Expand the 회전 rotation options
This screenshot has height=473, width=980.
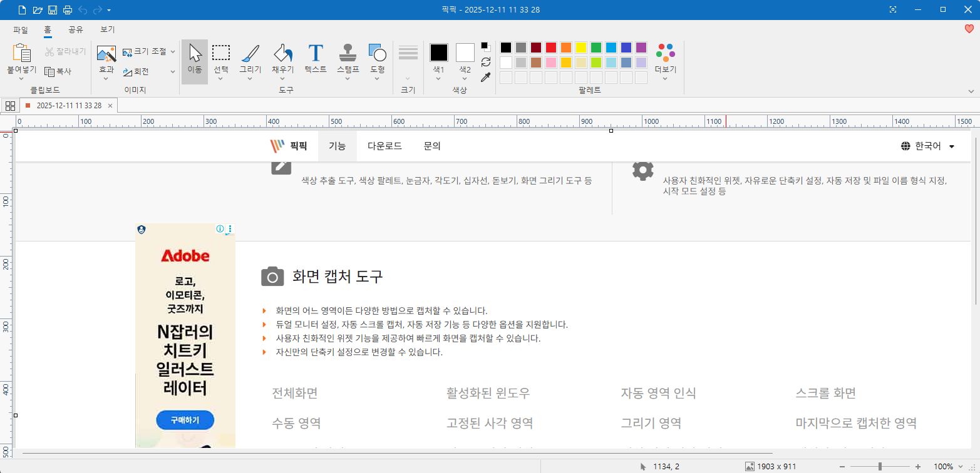tap(174, 71)
